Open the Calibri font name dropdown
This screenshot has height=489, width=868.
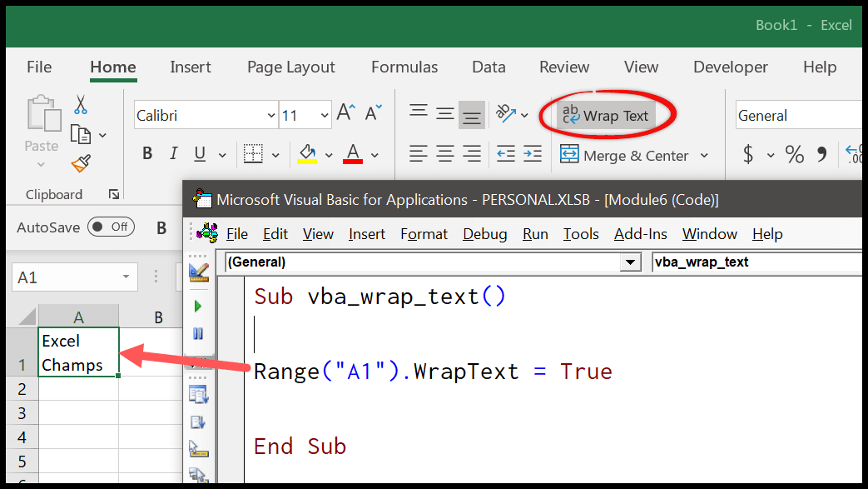272,115
